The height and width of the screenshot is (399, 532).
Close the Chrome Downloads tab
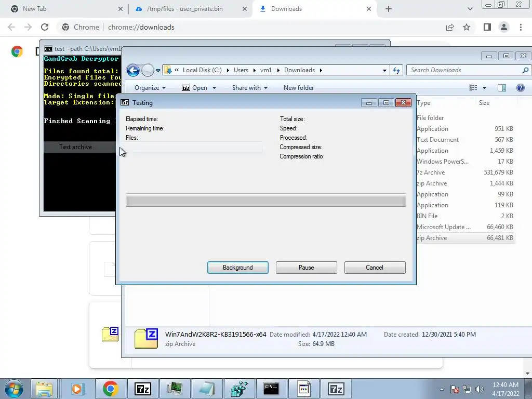[x=369, y=9]
